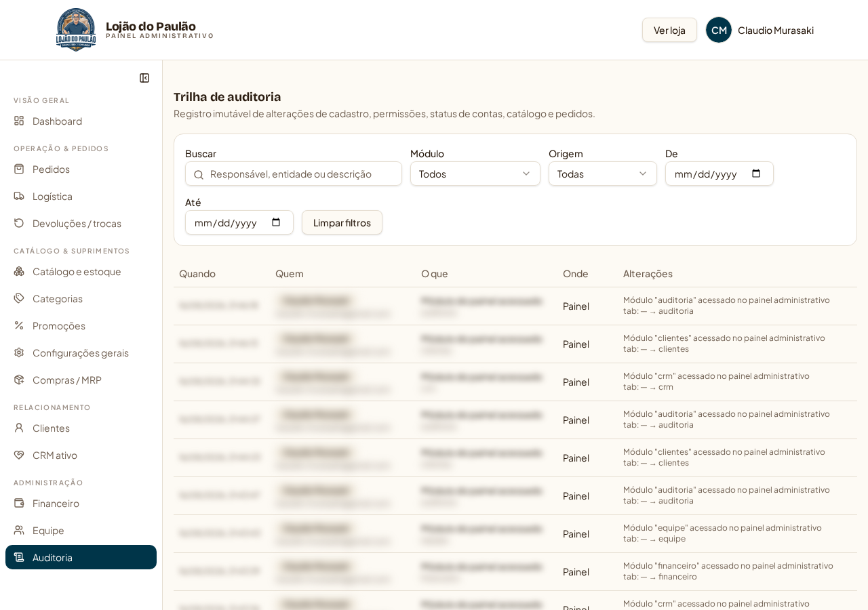Click the Limpar filtros button
Screen dimensions: 868x610
[x=342, y=222]
